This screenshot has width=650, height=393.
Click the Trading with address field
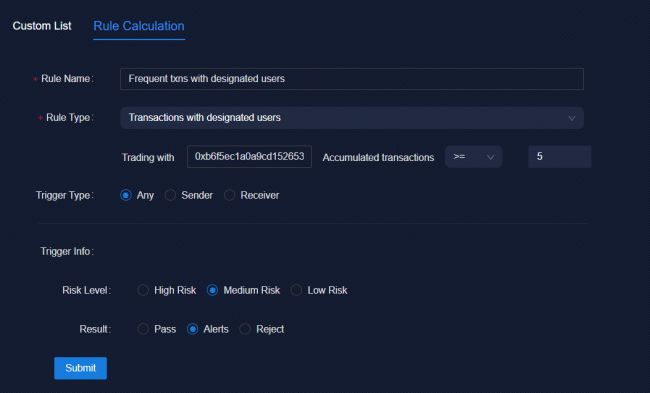(x=249, y=157)
